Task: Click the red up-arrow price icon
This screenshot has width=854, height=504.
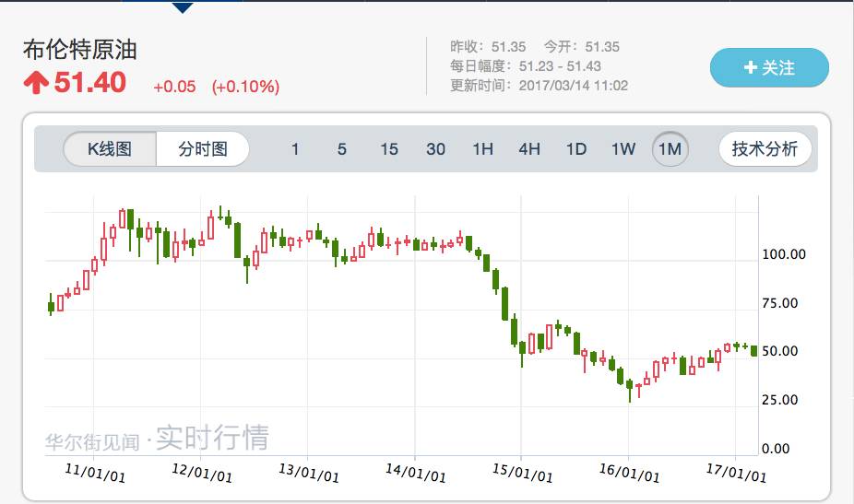Action: pos(36,83)
